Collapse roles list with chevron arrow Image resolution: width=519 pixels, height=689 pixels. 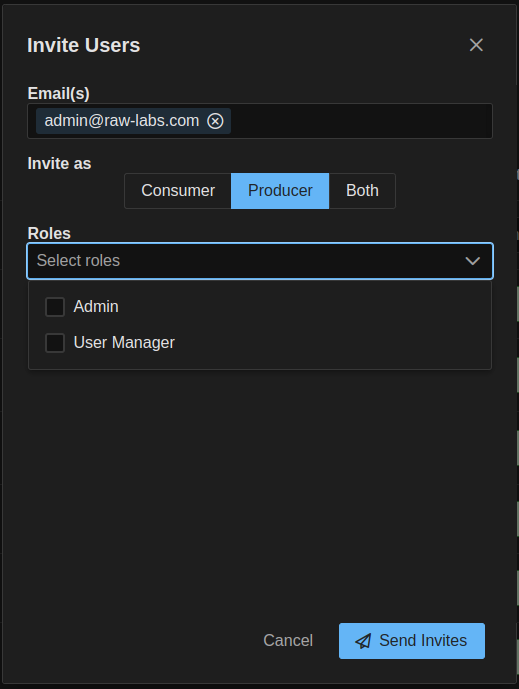pos(472,261)
